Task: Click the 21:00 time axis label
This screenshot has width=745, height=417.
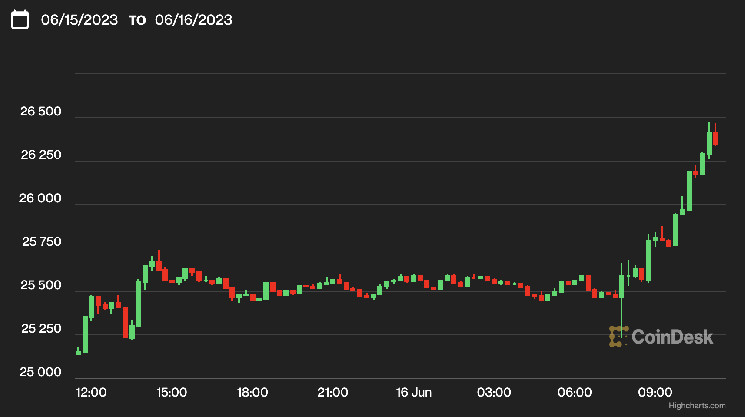Action: 332,392
